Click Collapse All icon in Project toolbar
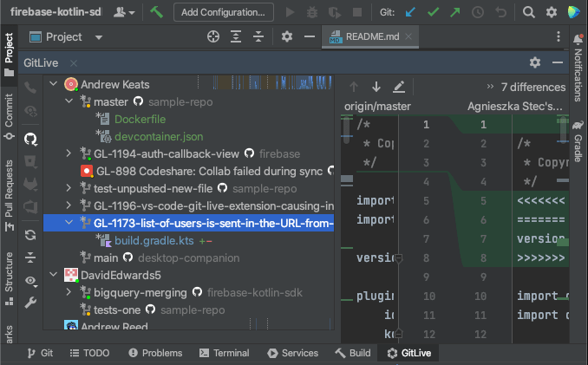Screen dimensions: 588x365 [x=258, y=36]
